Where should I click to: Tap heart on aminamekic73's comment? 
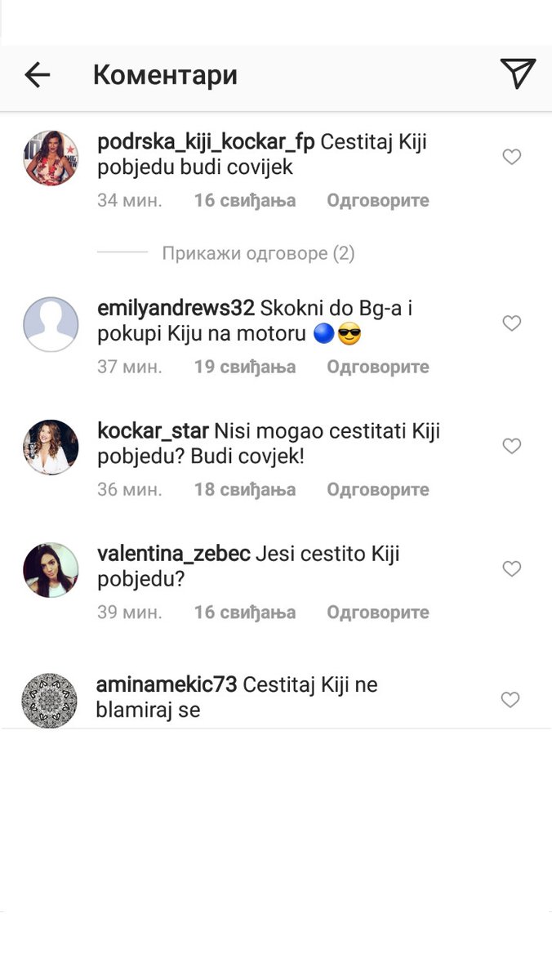[x=510, y=700]
